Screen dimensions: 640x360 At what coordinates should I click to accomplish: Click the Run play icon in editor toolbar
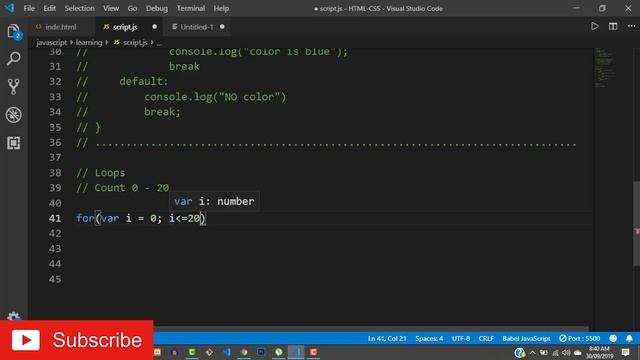595,27
